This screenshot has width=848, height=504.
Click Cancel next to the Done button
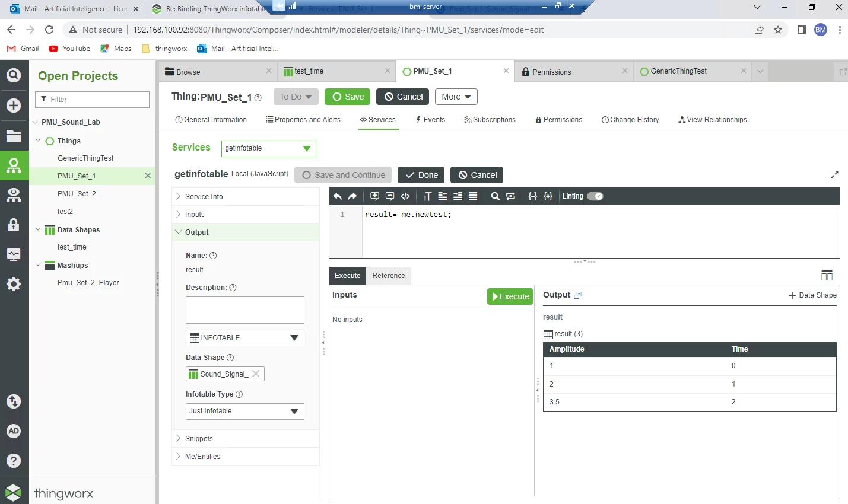tap(477, 175)
